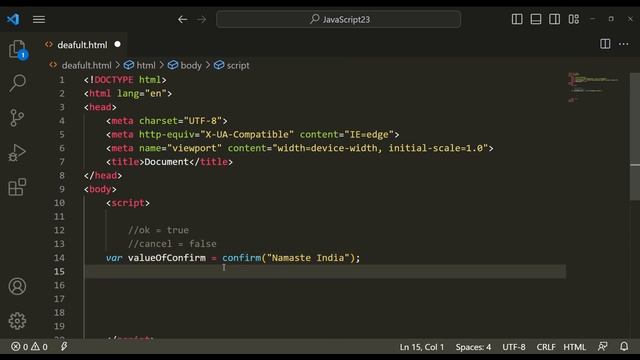
Task: Open the Customize Layout icon
Action: tap(573, 19)
